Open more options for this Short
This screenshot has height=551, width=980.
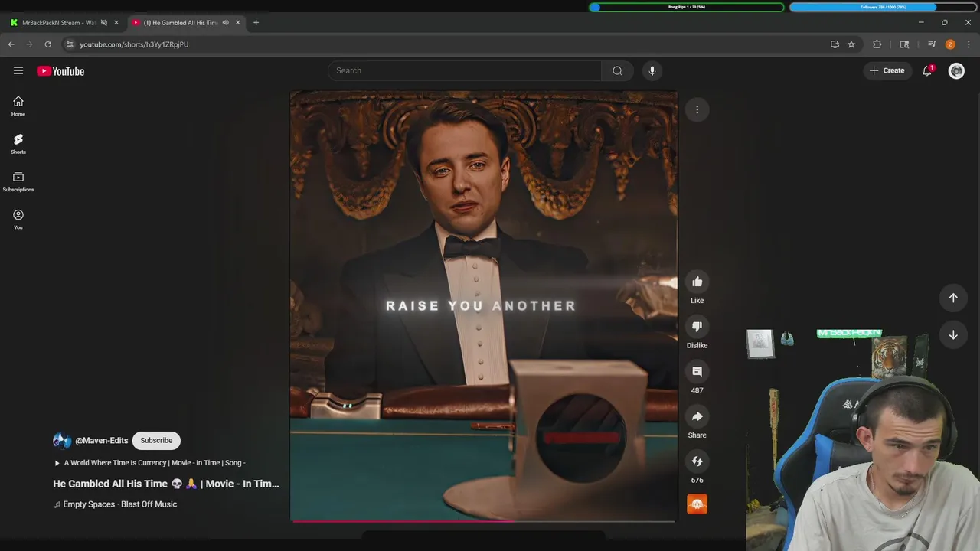[697, 109]
